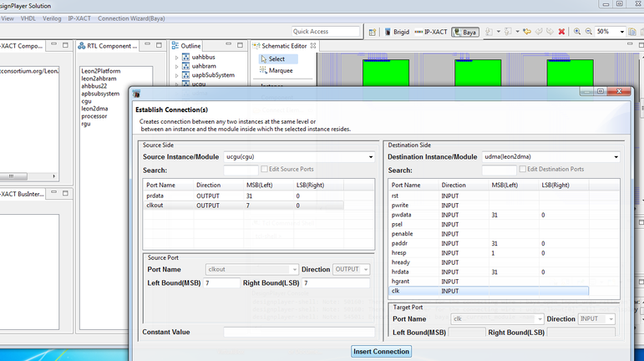Viewport: 644px width, 361px height.
Task: Click the Quick Access search box
Action: click(x=326, y=32)
